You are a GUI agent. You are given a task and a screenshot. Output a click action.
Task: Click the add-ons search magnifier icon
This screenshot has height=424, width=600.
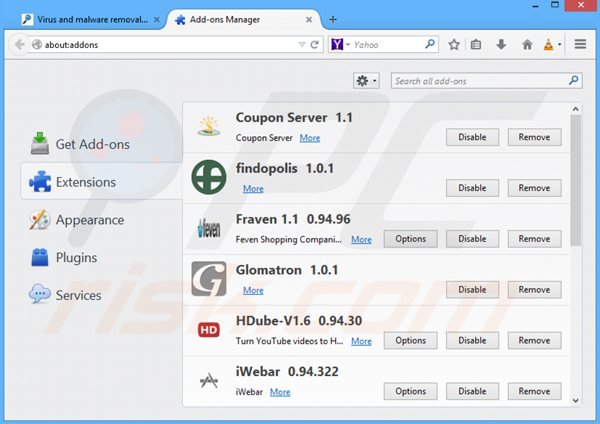coord(573,80)
